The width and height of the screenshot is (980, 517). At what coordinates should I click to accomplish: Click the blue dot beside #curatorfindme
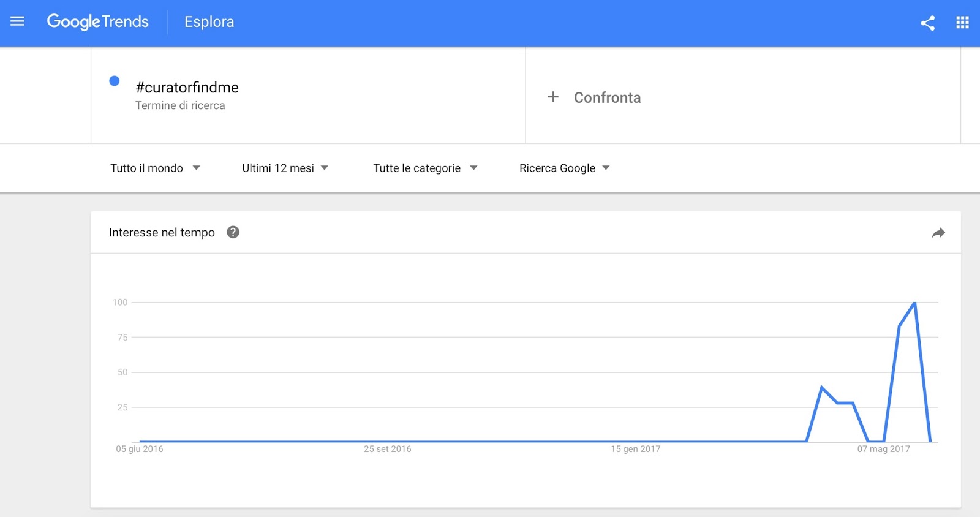pyautogui.click(x=115, y=81)
